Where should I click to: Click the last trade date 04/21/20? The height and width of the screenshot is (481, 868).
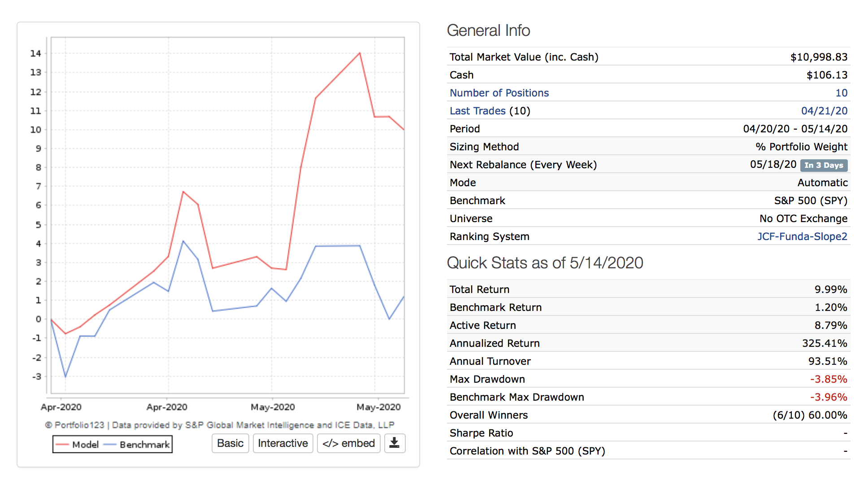pos(824,111)
